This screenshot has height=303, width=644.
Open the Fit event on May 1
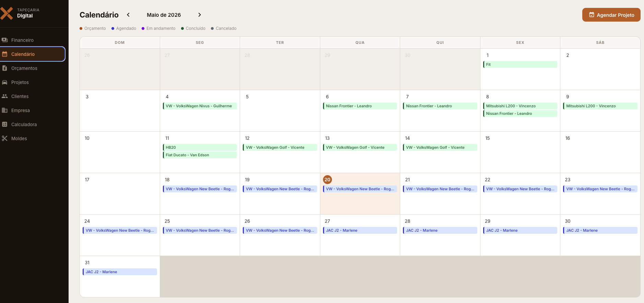pos(520,64)
